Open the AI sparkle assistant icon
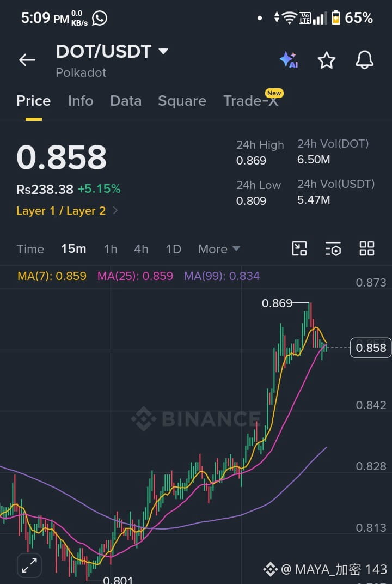This screenshot has height=584, width=392. click(289, 60)
